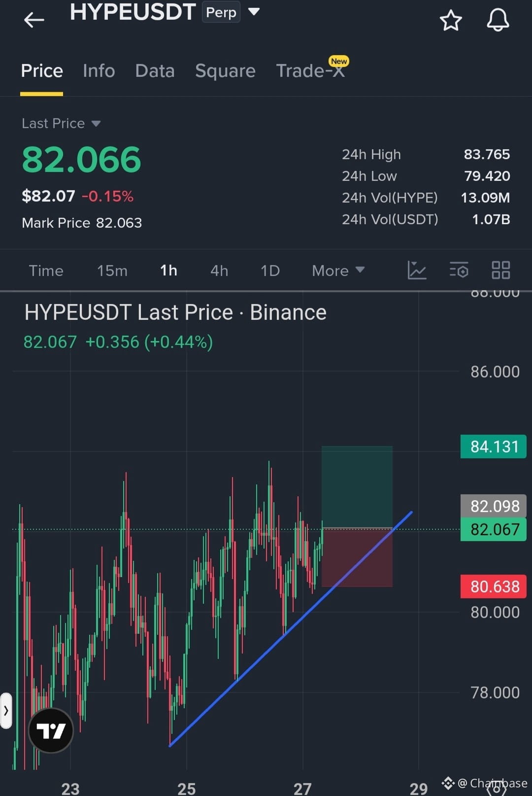Open the HYPEUSDT pair dropdown arrow
Screen dimensions: 532x796
coord(254,11)
